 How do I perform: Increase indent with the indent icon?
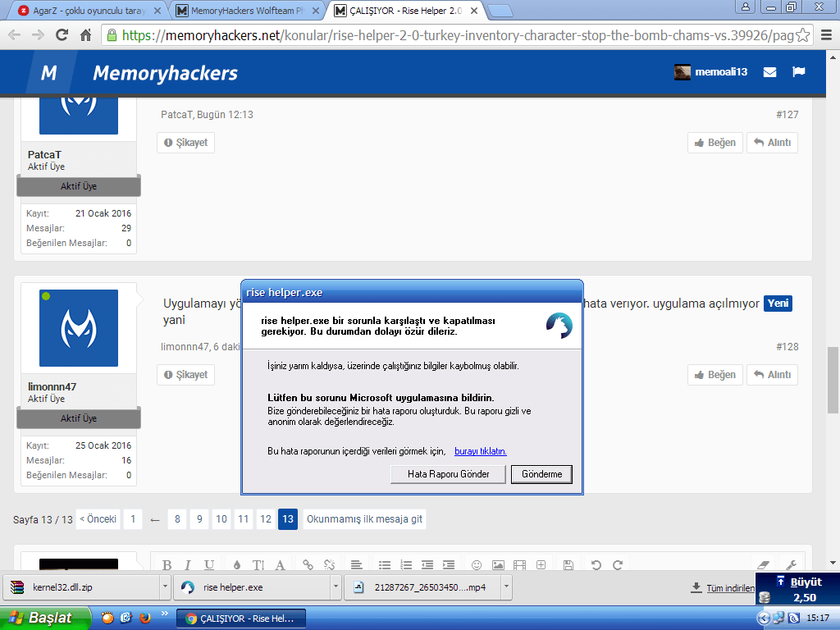[x=449, y=564]
